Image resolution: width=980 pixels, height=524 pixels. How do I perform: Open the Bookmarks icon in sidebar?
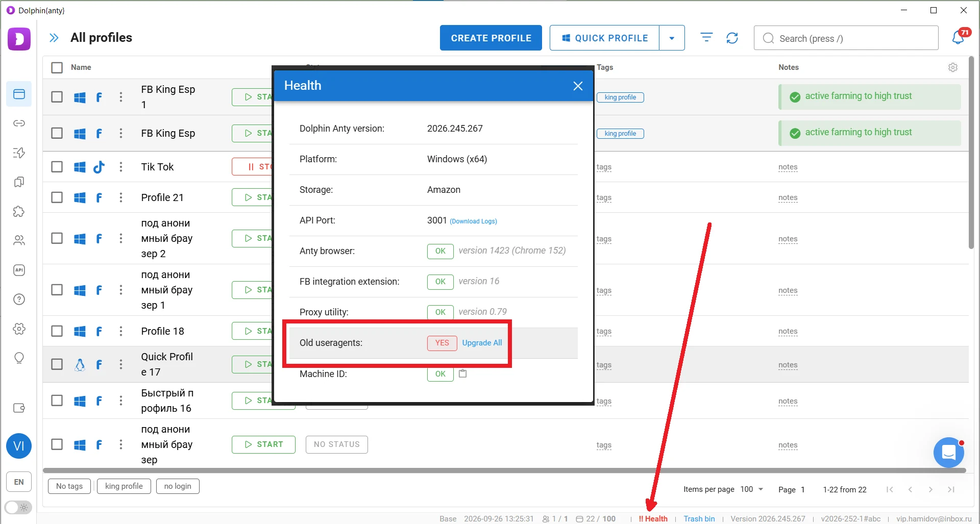point(19,182)
